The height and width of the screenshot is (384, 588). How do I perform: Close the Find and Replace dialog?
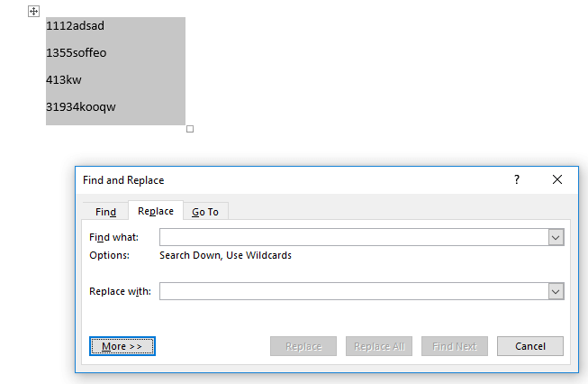point(557,179)
